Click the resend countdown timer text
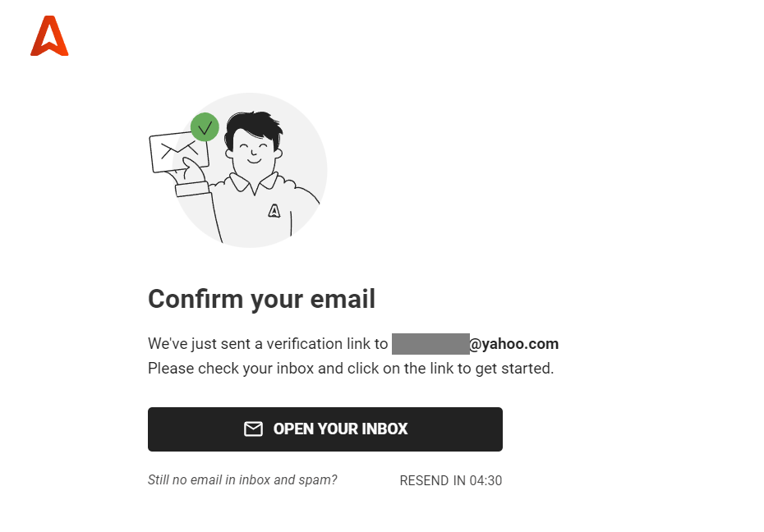 click(450, 480)
